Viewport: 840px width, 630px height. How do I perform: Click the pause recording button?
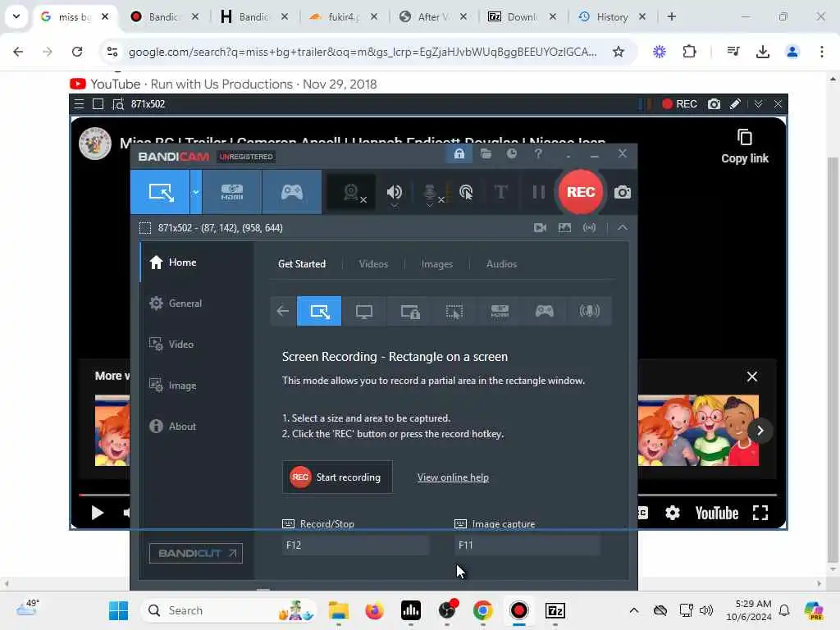(x=538, y=192)
